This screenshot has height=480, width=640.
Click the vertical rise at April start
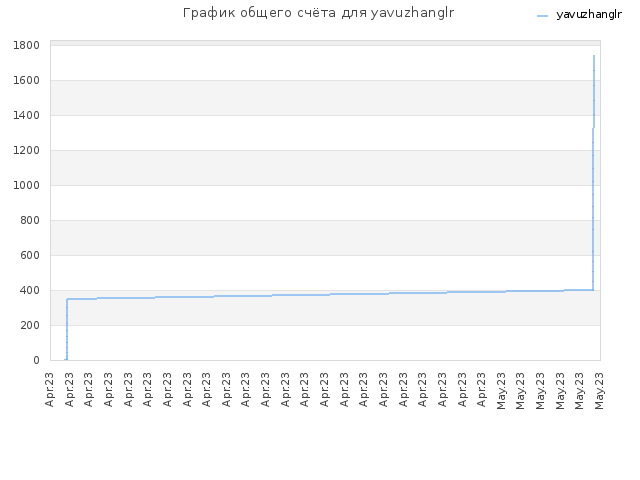click(x=67, y=329)
